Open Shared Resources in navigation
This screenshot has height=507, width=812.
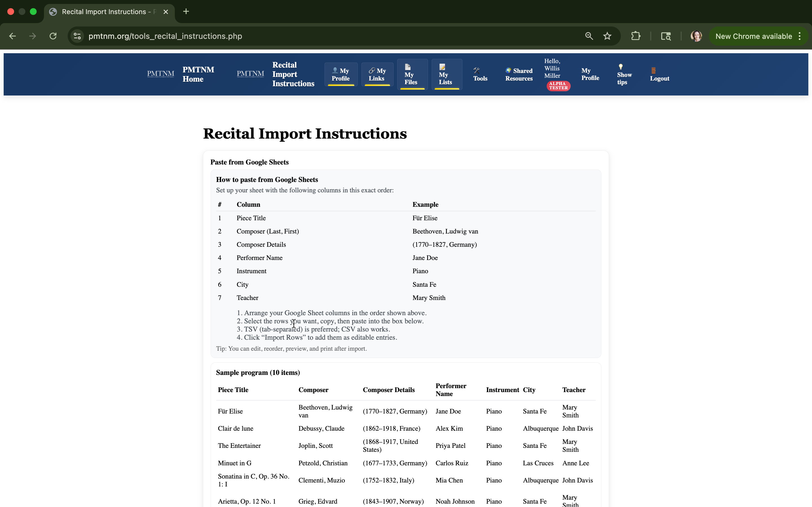tap(519, 74)
